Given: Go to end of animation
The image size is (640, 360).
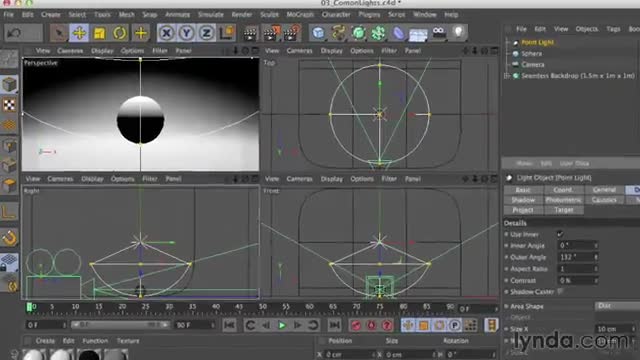Looking at the screenshot, I should click(x=334, y=325).
